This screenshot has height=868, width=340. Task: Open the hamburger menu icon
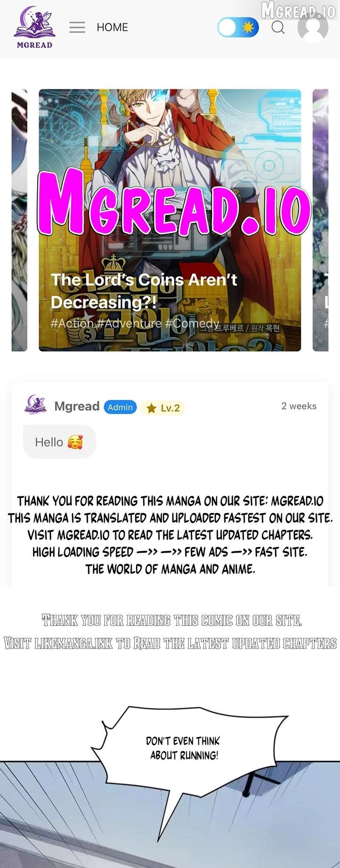(x=77, y=27)
